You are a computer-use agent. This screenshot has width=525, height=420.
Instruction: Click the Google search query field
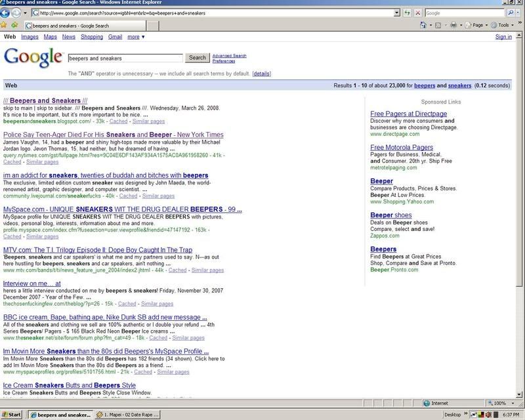125,58
